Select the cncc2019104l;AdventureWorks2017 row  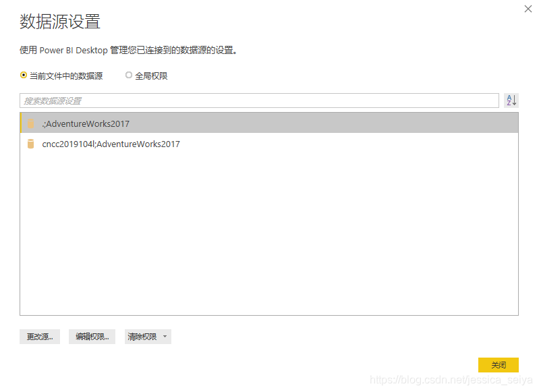coord(269,144)
